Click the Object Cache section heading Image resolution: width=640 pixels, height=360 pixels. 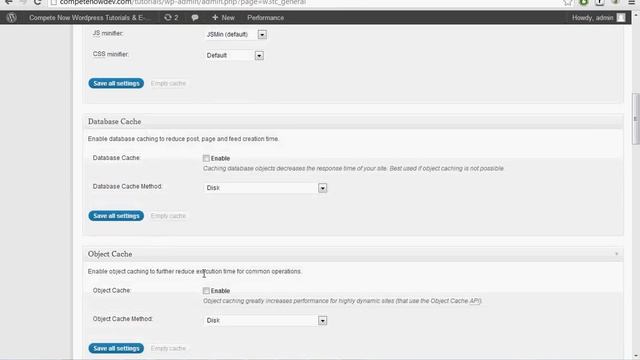tap(110, 254)
